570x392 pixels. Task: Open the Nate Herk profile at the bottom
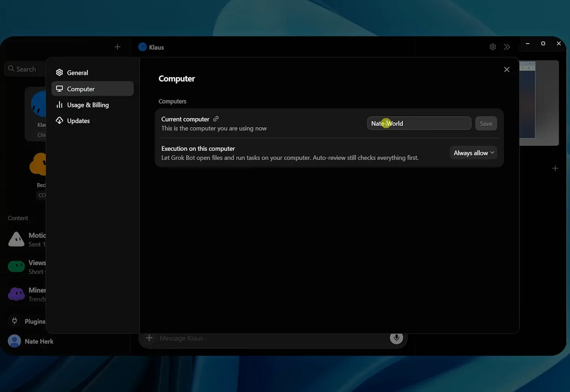(x=31, y=341)
